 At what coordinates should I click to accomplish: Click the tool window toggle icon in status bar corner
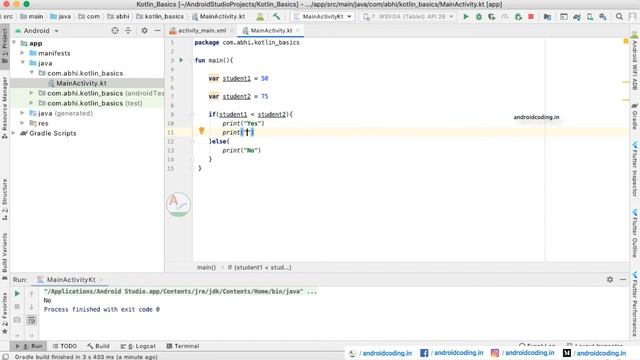point(5,357)
